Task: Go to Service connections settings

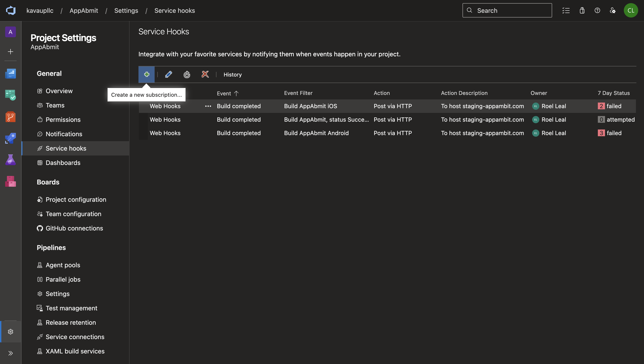Action: pyautogui.click(x=75, y=337)
